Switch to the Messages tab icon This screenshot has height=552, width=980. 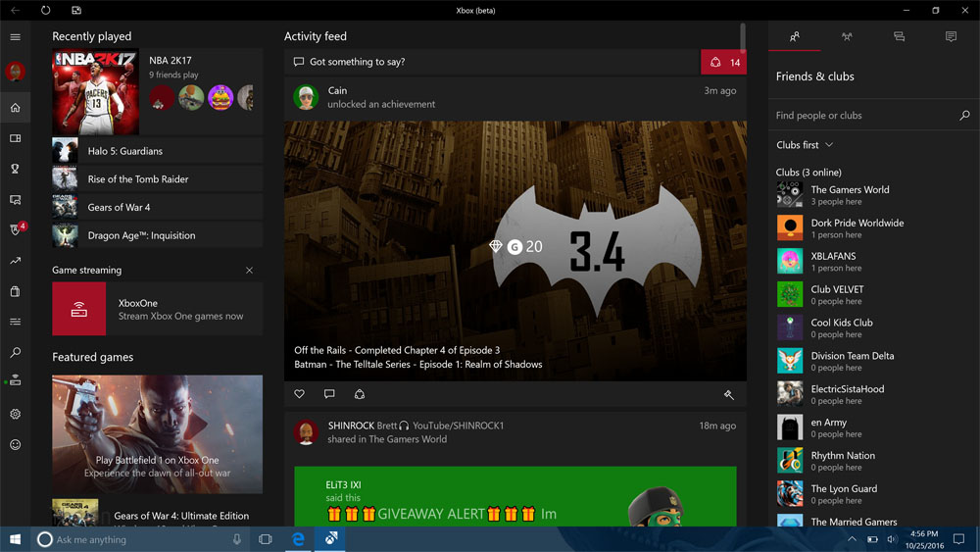click(899, 37)
